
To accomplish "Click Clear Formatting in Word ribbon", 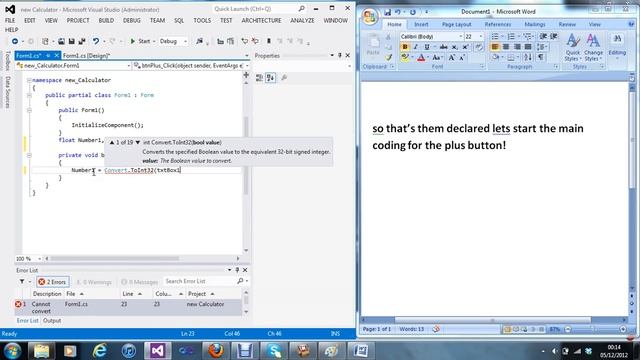I will 479,47.
